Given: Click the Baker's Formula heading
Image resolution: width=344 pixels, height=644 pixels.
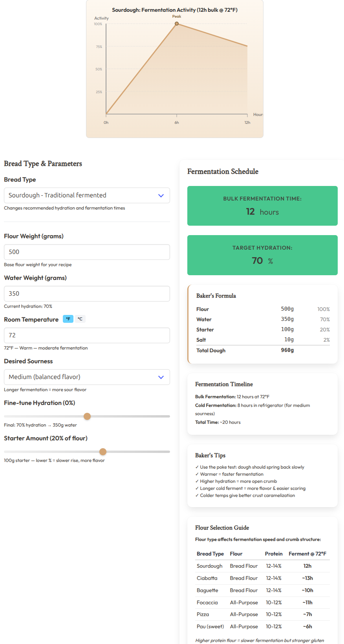Looking at the screenshot, I should pos(216,296).
